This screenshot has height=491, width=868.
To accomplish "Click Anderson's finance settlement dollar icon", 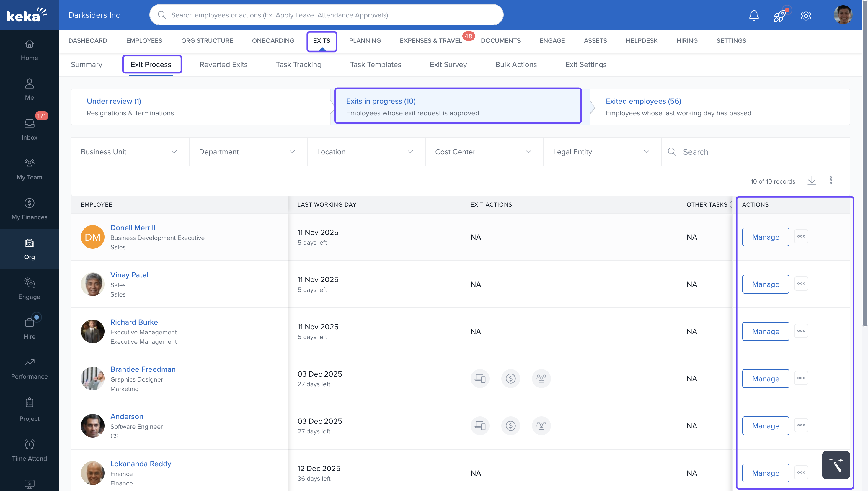I will click(x=510, y=425).
